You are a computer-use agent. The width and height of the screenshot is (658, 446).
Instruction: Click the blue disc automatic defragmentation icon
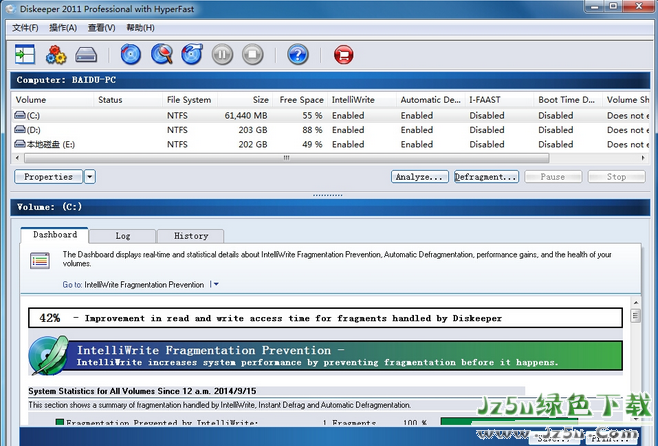pyautogui.click(x=131, y=55)
